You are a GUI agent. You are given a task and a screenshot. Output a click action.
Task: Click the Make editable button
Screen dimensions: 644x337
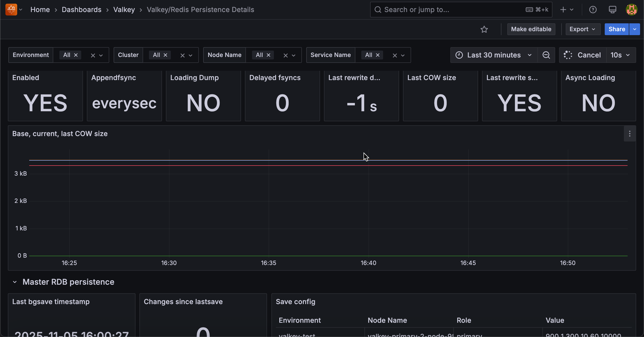tap(531, 29)
